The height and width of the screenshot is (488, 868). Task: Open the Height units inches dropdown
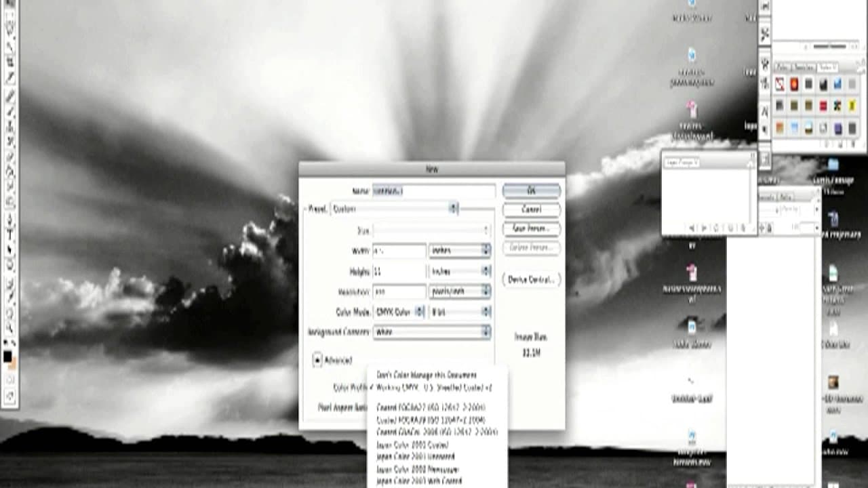point(460,271)
